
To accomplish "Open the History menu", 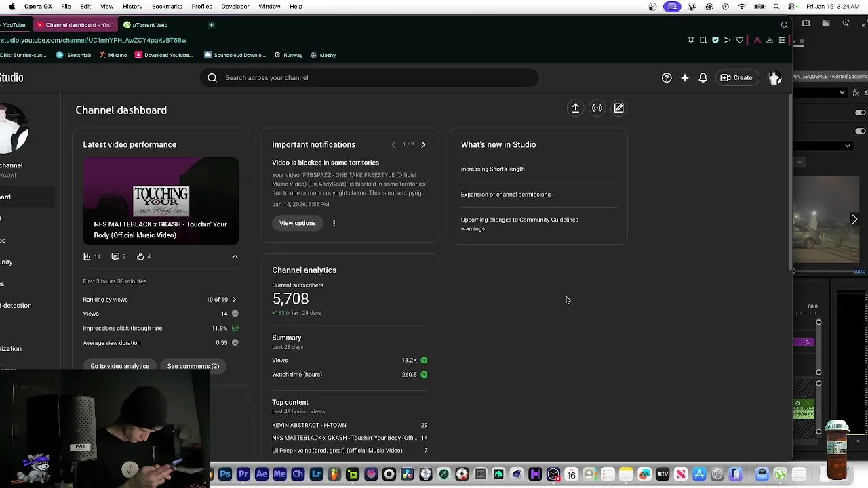I will pos(132,7).
